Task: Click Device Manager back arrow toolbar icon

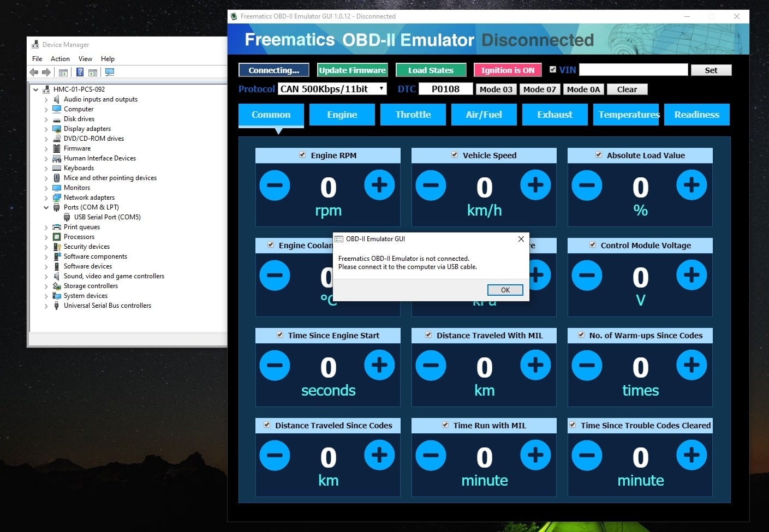Action: (x=34, y=72)
